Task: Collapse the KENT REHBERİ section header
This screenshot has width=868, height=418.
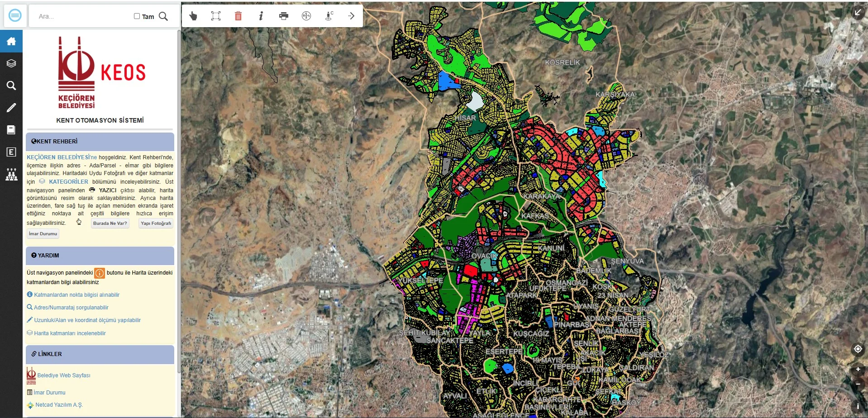Action: 100,142
